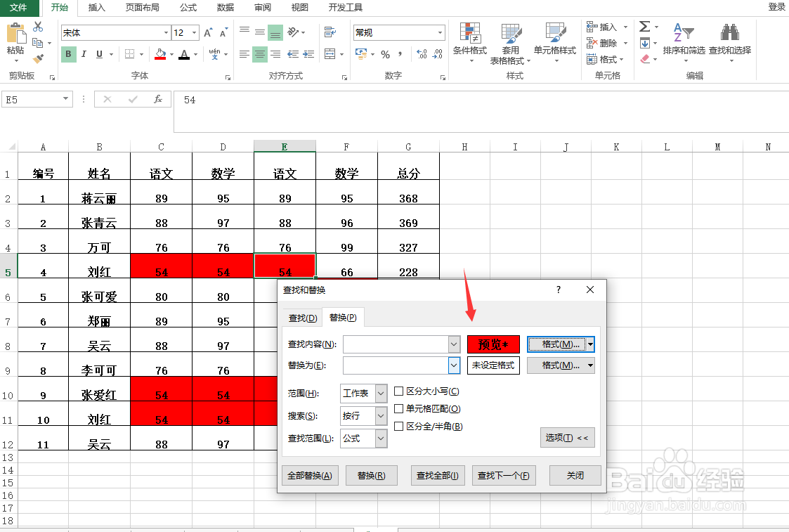The image size is (789, 532).
Task: Click the insert function fx icon
Action: [x=158, y=99]
